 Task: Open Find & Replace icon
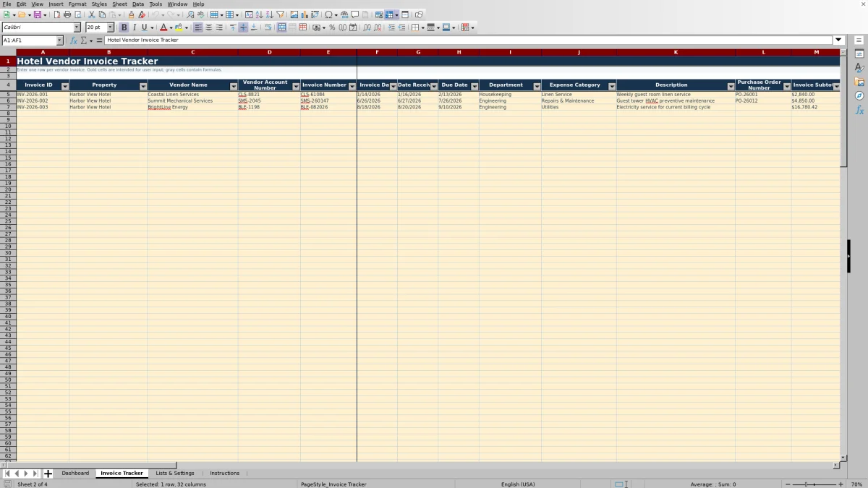(190, 14)
